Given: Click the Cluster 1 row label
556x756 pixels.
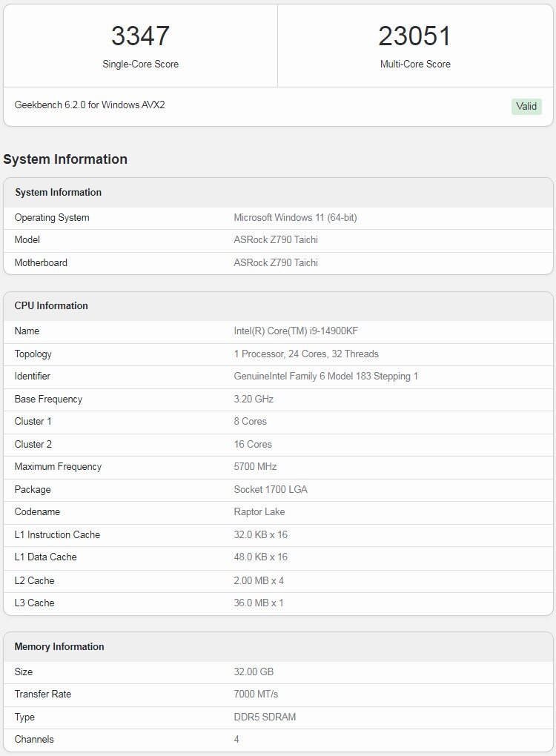Looking at the screenshot, I should 33,422.
